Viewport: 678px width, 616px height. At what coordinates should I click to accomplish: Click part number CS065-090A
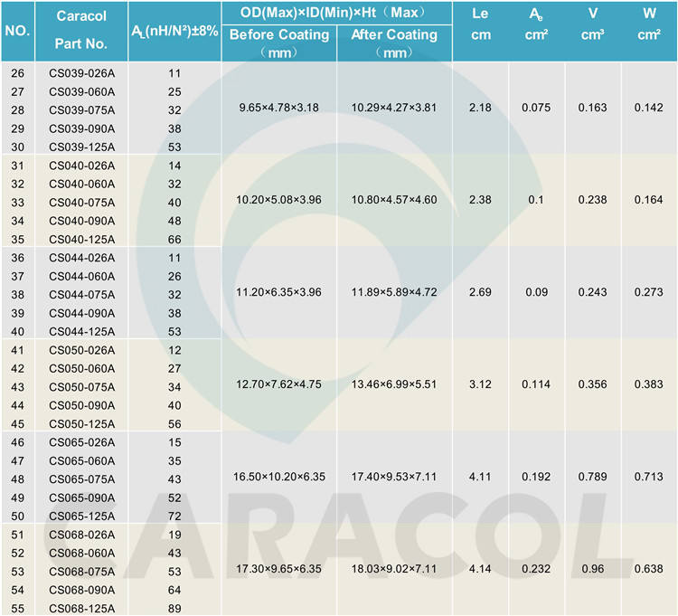pyautogui.click(x=81, y=498)
